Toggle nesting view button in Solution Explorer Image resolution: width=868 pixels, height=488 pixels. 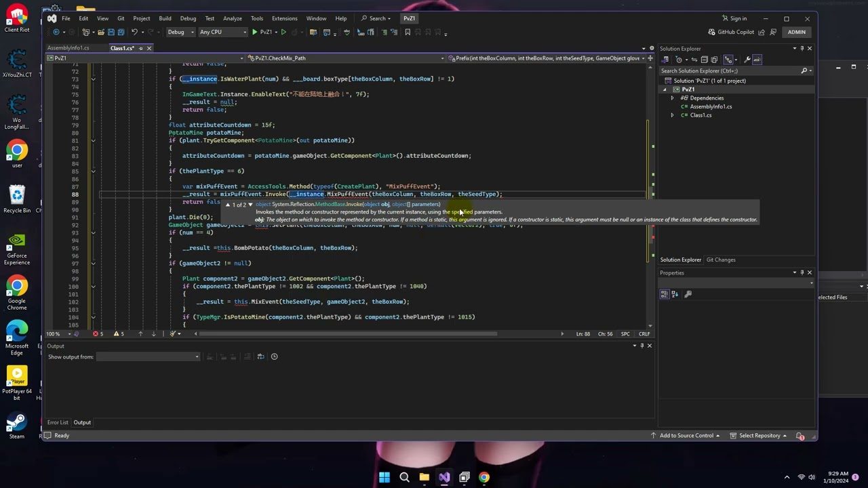pos(729,60)
